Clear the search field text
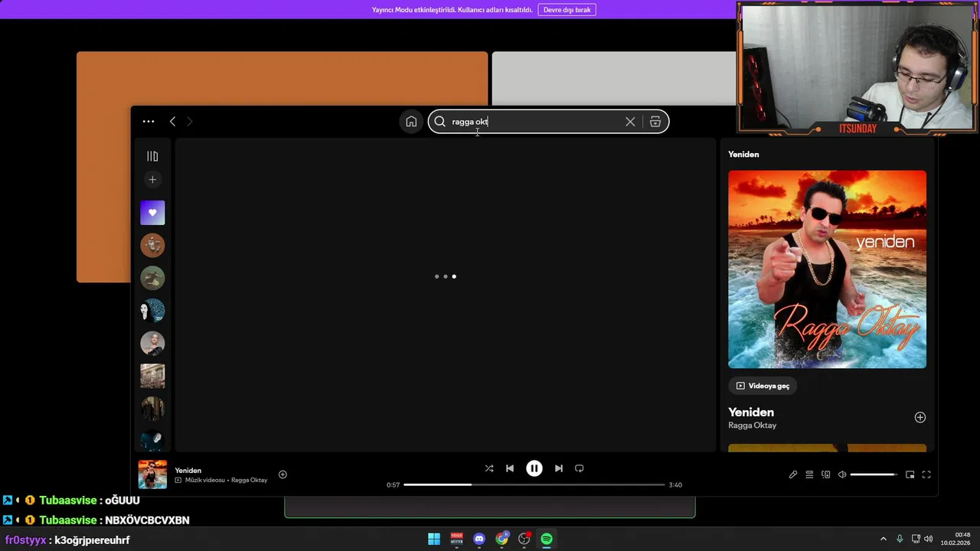Screen dimensions: 980x551 click(630, 122)
